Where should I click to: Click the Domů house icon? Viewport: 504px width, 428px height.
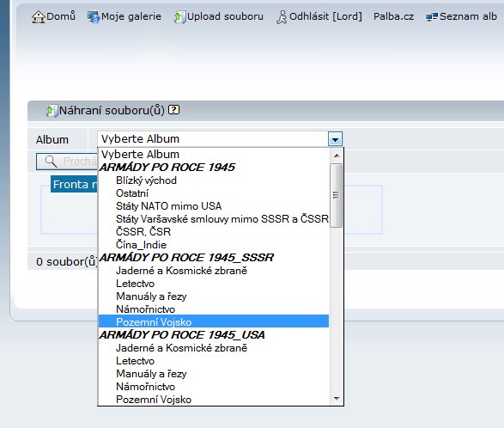point(39,17)
